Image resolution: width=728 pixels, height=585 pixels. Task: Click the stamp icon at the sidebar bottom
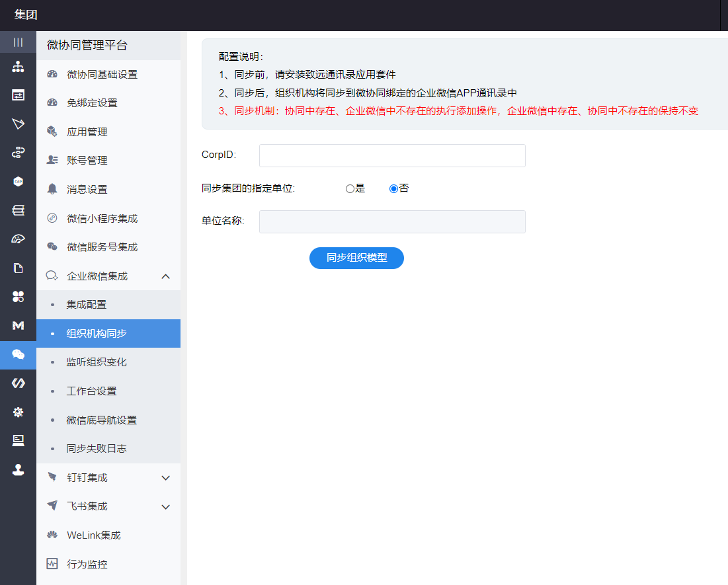tap(18, 469)
